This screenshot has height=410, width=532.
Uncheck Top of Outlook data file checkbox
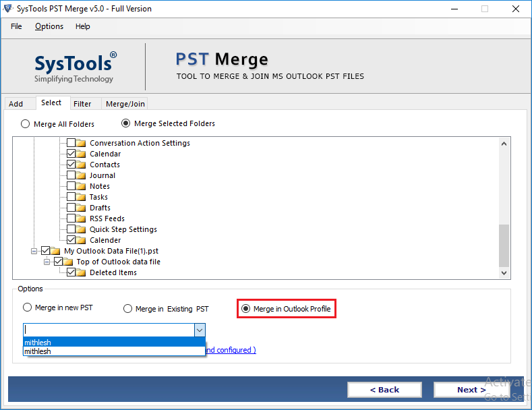click(59, 262)
